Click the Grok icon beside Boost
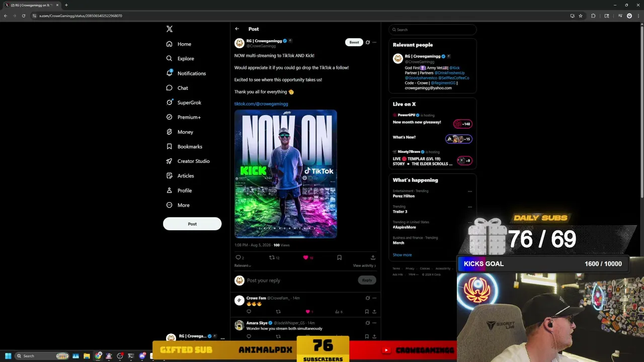This screenshot has height=362, width=644. [x=368, y=42]
